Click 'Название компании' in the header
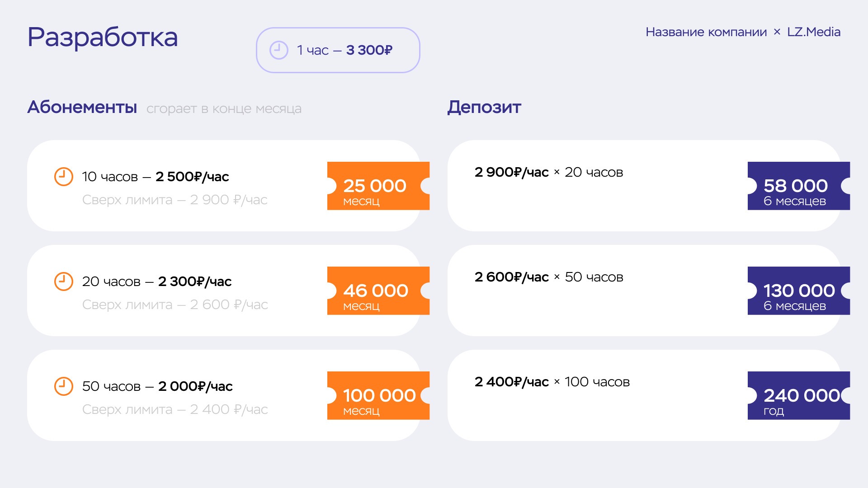 click(x=706, y=32)
